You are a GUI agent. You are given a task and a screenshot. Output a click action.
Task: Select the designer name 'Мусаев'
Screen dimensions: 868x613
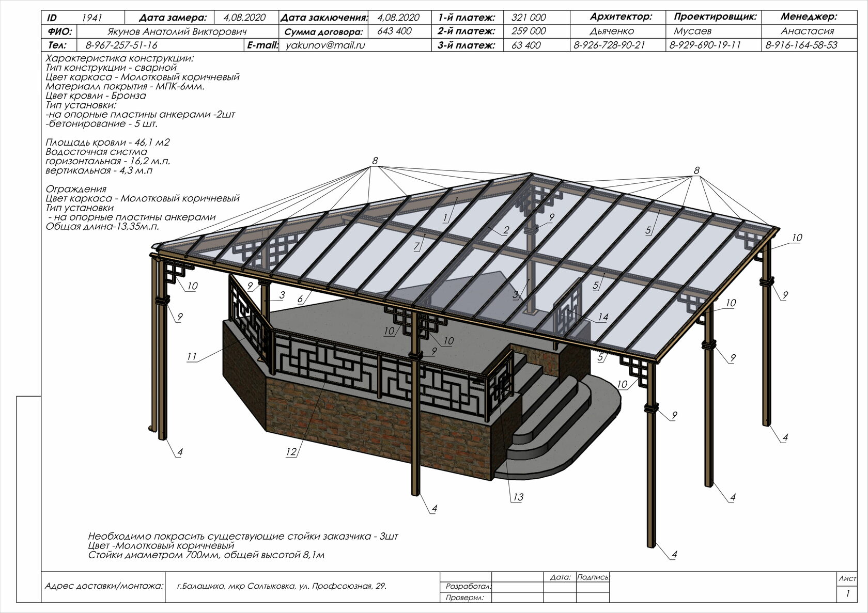coord(692,31)
